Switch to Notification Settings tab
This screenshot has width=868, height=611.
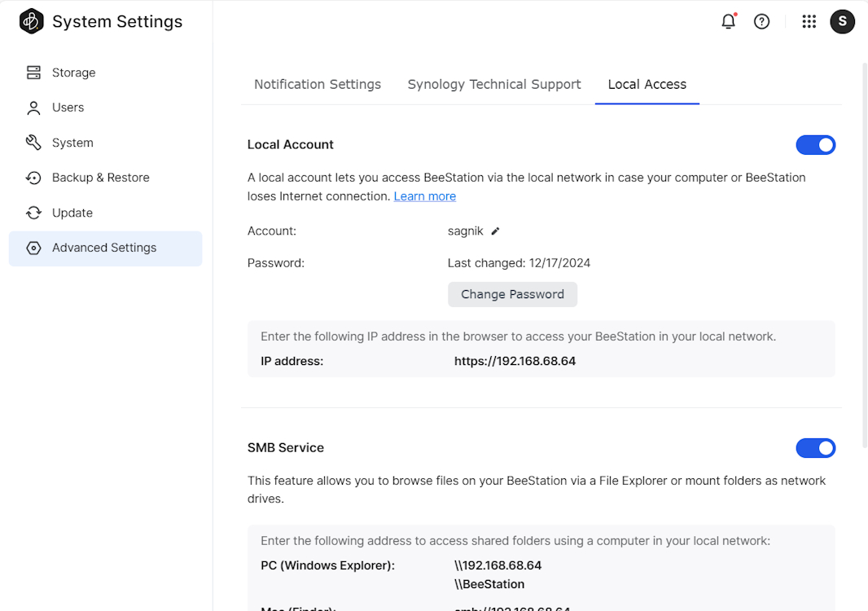coord(318,85)
